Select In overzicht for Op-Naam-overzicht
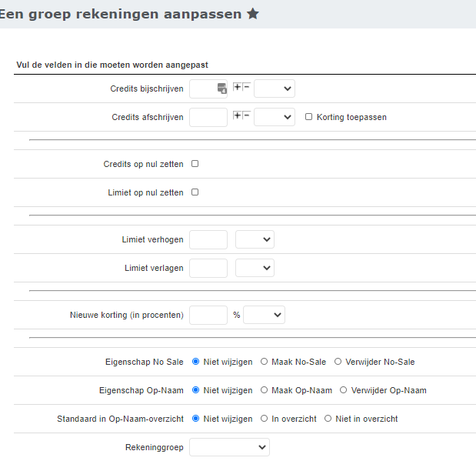The image size is (476, 461). [265, 419]
